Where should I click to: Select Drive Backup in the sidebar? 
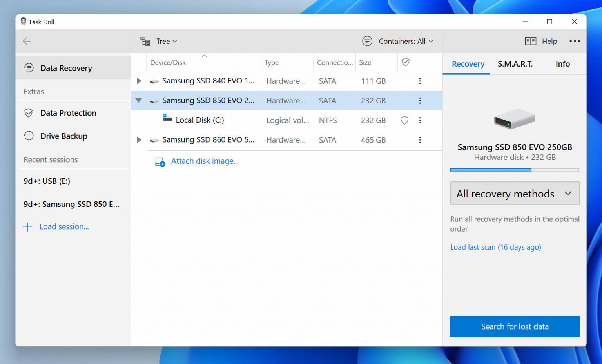point(73,136)
